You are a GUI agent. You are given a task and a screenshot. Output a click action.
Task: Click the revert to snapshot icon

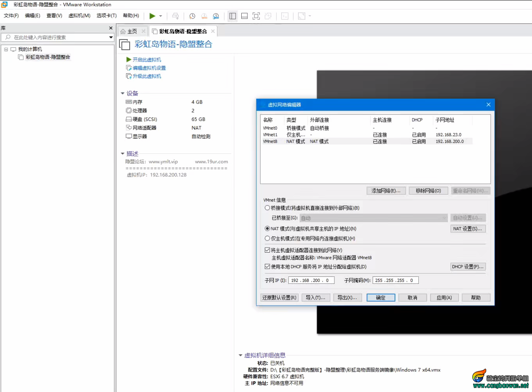point(204,16)
